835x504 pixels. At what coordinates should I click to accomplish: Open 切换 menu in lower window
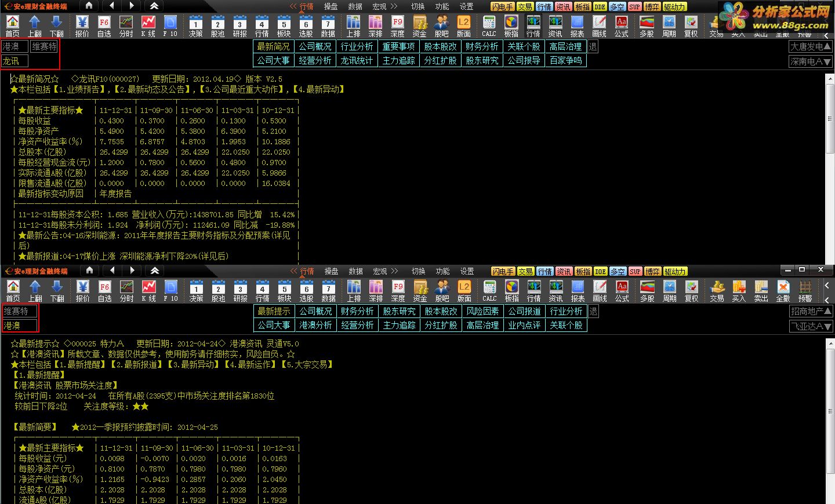tap(419, 271)
